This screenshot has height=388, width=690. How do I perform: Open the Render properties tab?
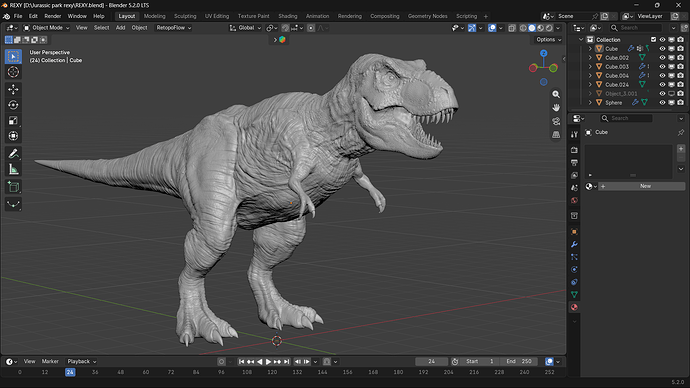574,150
